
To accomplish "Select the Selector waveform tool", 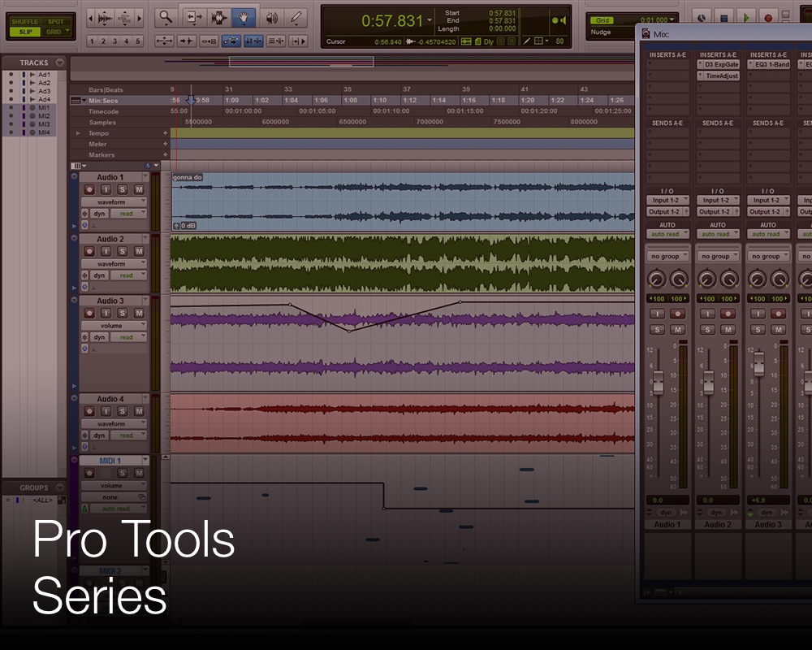I will (x=218, y=18).
